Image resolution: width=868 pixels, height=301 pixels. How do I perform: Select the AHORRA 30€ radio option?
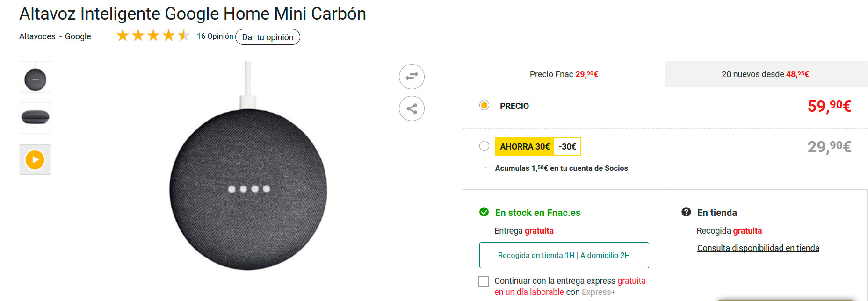coord(485,146)
